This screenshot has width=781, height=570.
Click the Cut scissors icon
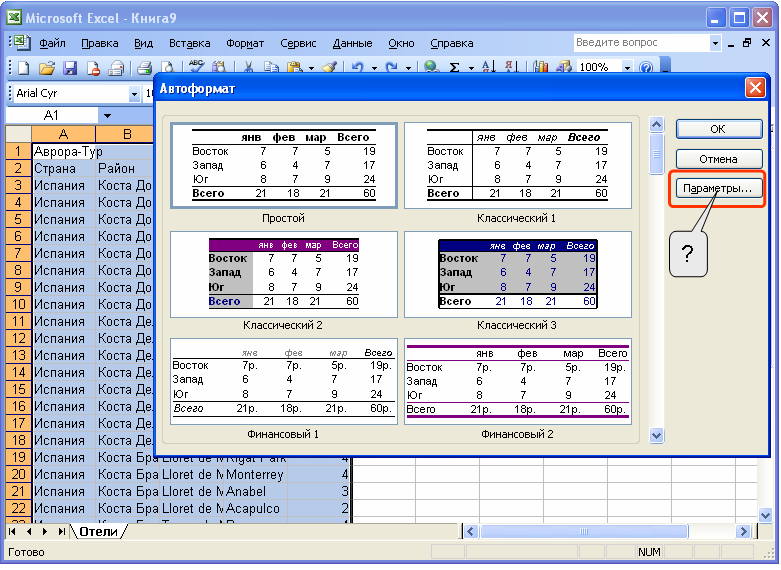(x=248, y=67)
